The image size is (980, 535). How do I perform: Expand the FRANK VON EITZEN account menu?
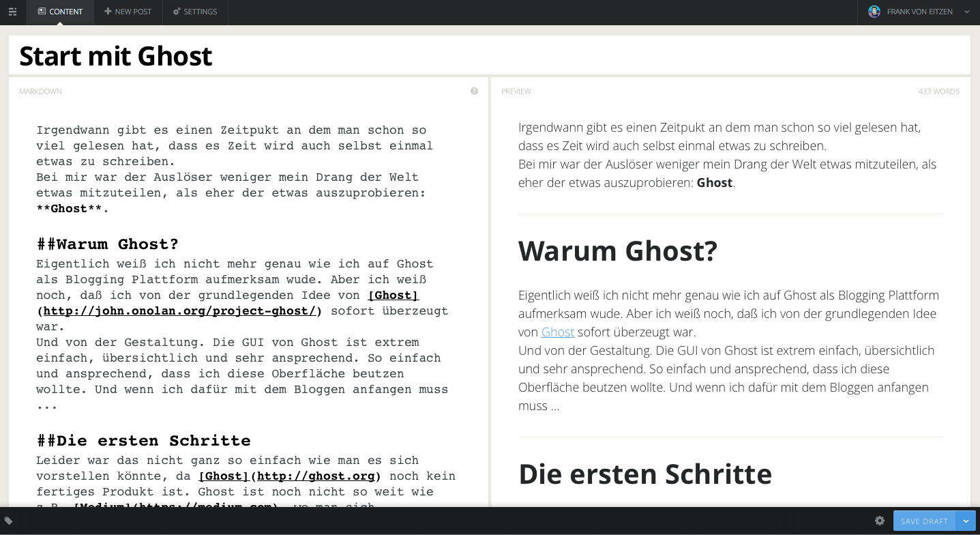coord(920,12)
